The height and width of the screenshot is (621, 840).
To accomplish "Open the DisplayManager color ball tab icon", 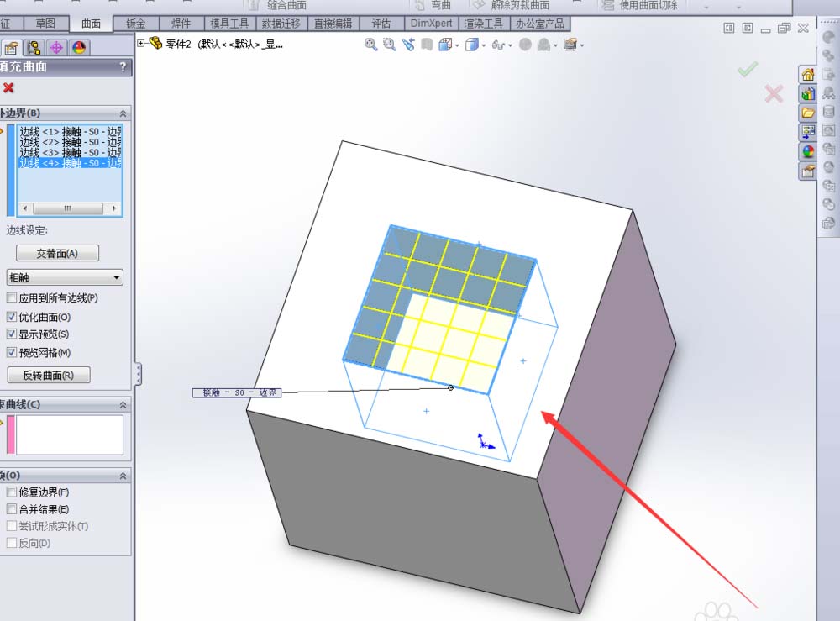I will 79,48.
